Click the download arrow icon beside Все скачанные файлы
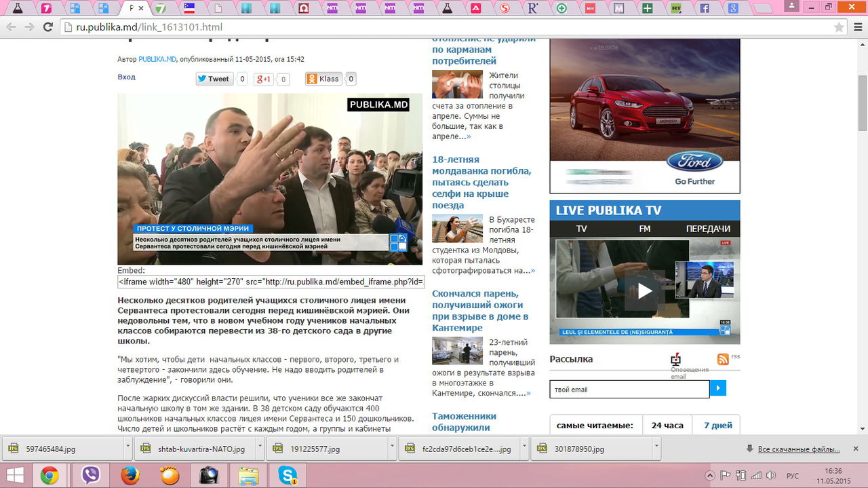This screenshot has width=868, height=488. [x=749, y=449]
